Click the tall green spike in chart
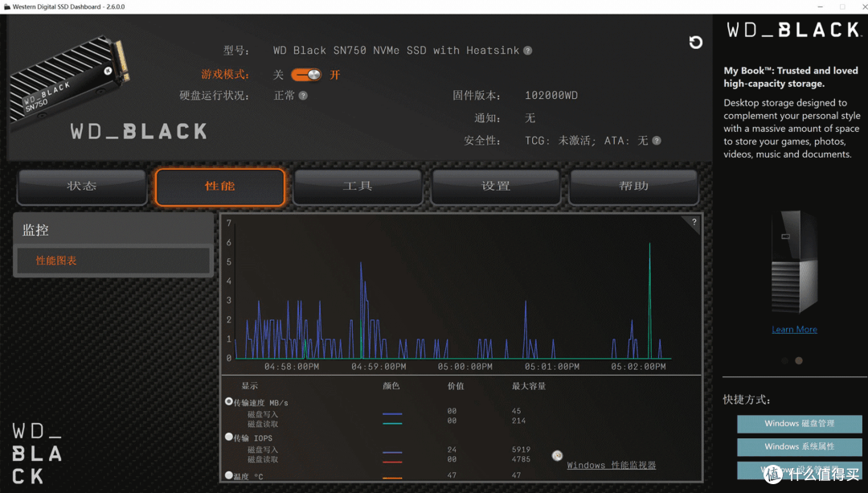 pos(649,299)
